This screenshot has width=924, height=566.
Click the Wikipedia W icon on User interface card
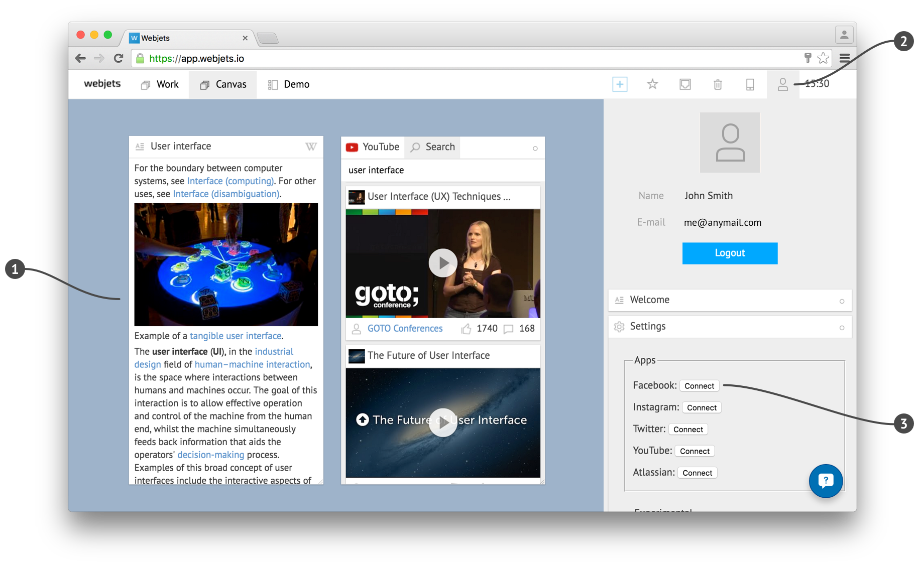(311, 147)
